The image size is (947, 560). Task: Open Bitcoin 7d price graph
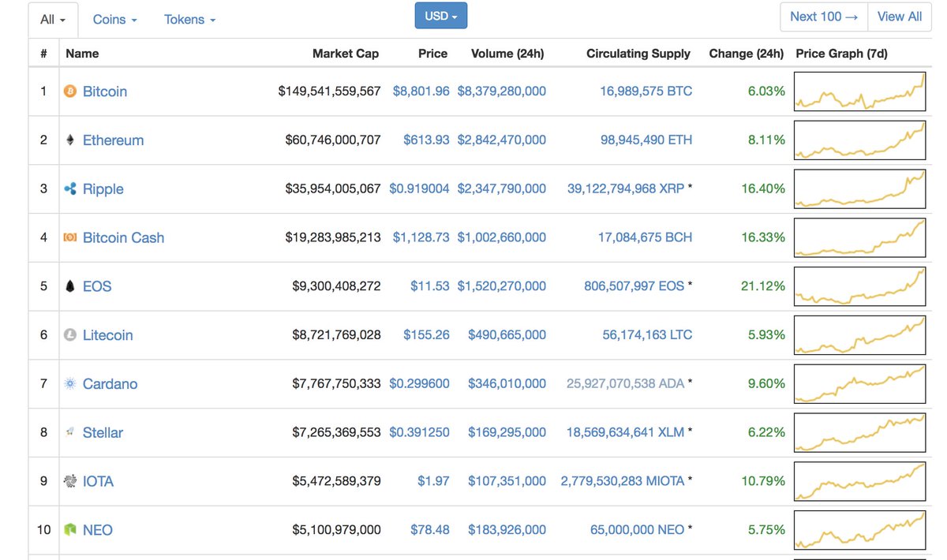(859, 91)
